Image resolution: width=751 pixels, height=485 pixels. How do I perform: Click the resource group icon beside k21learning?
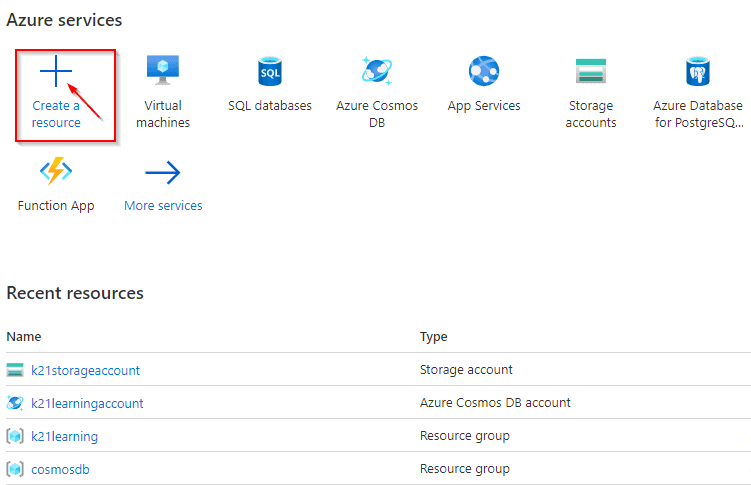[15, 436]
